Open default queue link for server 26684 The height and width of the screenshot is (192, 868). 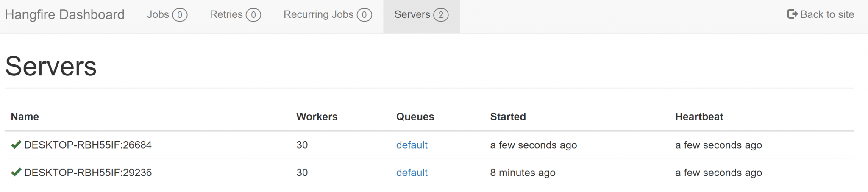(x=412, y=145)
